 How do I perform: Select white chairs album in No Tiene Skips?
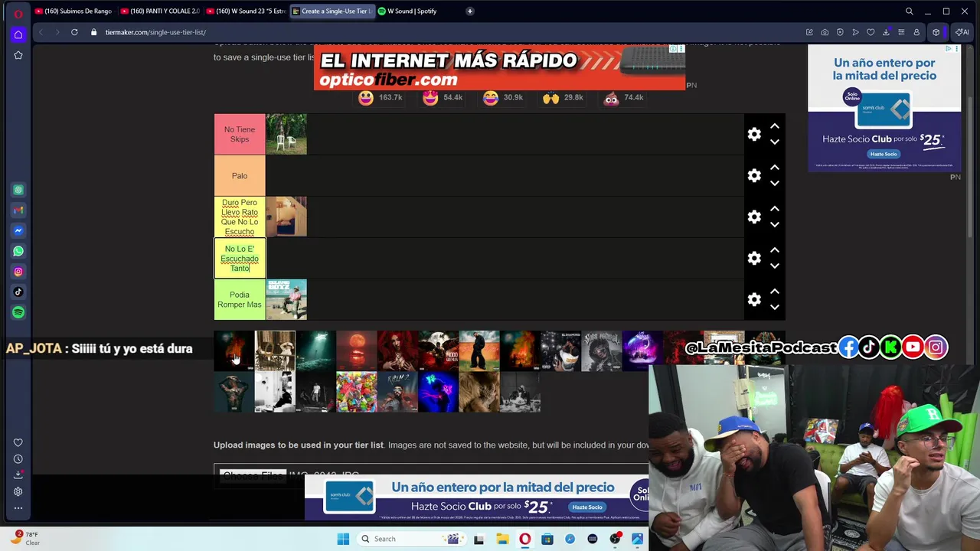click(286, 135)
